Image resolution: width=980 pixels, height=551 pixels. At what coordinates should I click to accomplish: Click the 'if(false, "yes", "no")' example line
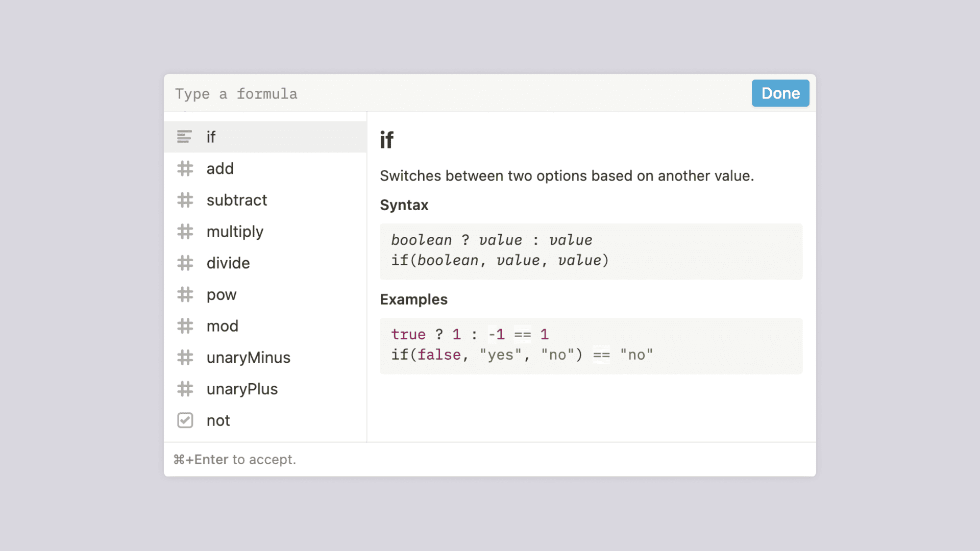click(522, 355)
